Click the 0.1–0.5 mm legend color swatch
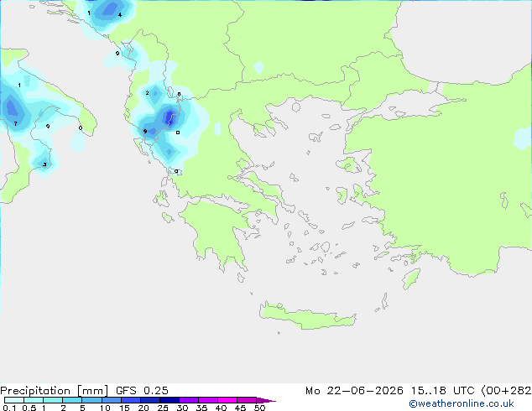 click(14, 400)
